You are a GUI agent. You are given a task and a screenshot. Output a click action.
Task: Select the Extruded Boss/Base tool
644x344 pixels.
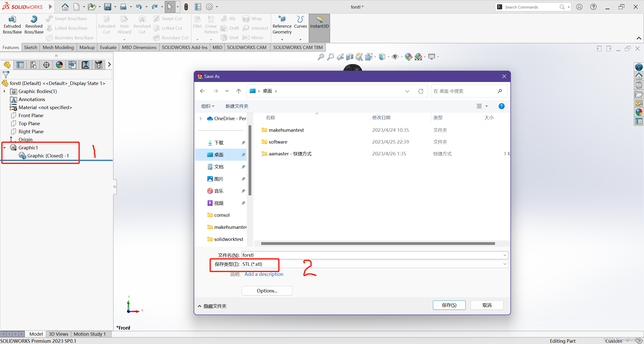[x=12, y=24]
